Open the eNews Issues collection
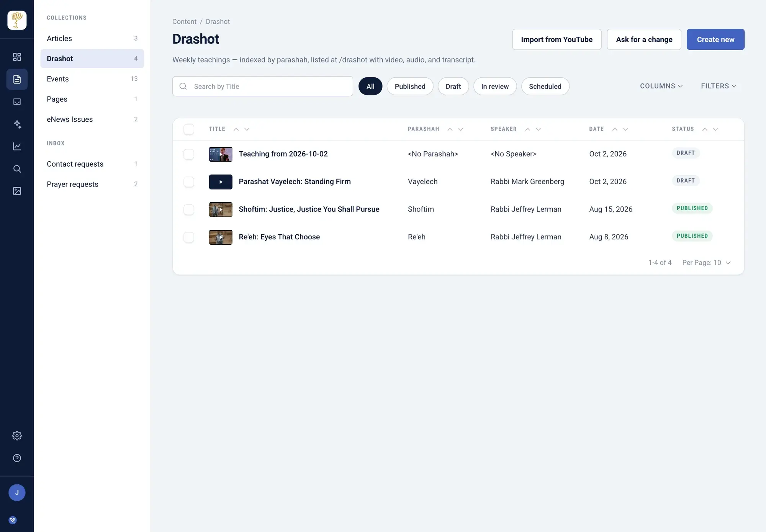The height and width of the screenshot is (532, 766). tap(92, 119)
